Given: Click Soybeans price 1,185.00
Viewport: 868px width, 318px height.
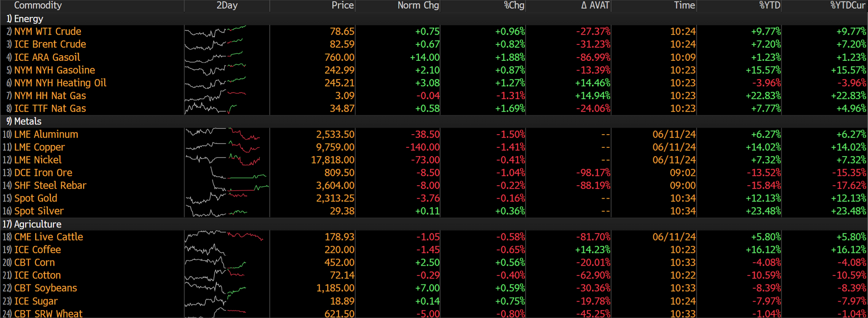Looking at the screenshot, I should coord(335,288).
